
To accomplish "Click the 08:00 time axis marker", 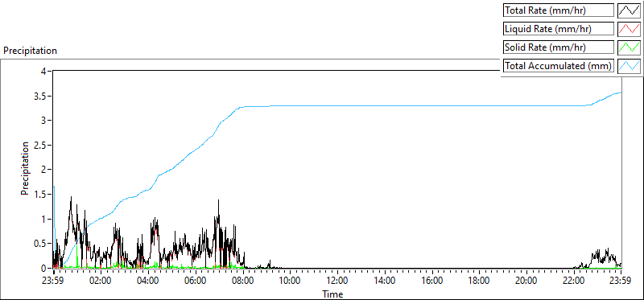I will [243, 282].
